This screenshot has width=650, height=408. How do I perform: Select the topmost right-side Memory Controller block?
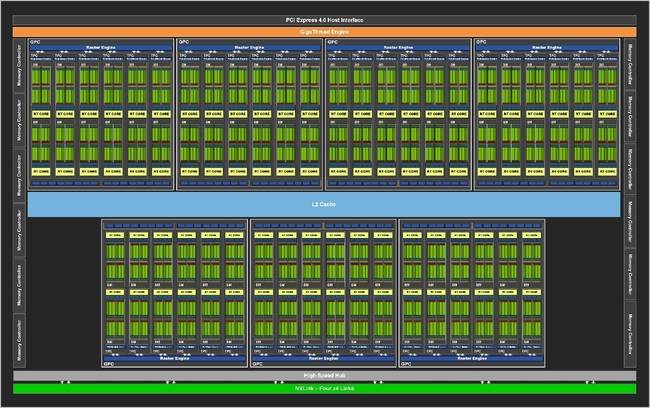630,64
